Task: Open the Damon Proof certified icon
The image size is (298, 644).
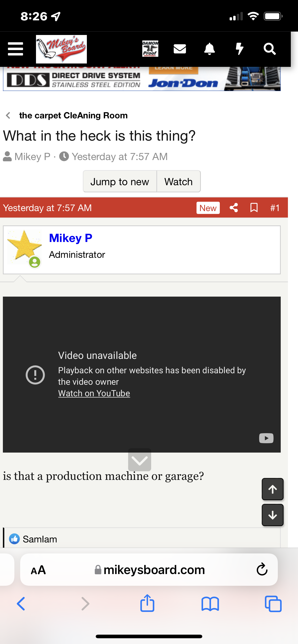Action: [x=150, y=49]
